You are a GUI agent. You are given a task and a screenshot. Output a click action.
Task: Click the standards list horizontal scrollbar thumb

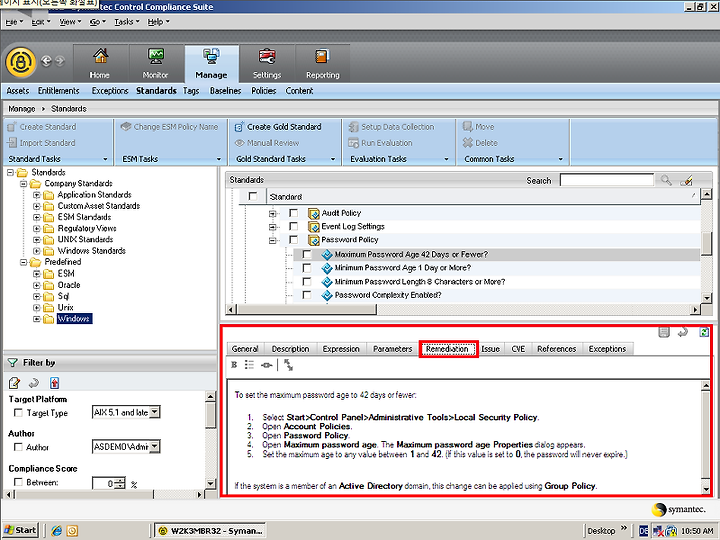306,309
